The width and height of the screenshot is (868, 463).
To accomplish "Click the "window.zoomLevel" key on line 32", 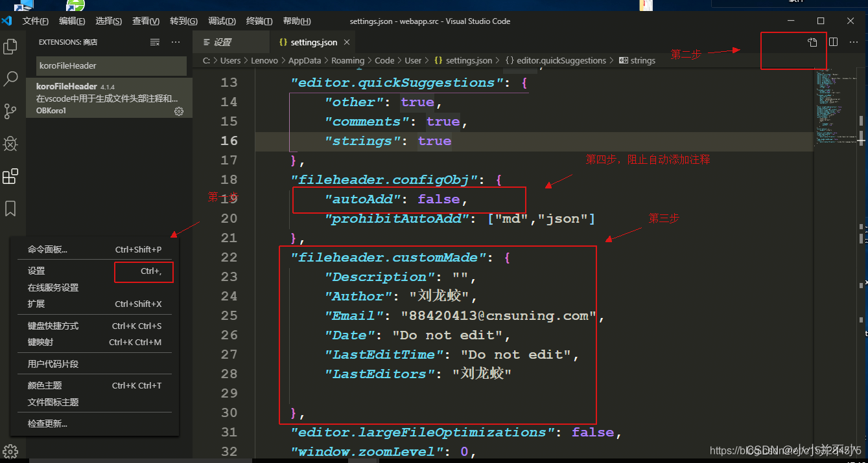I will tap(366, 452).
